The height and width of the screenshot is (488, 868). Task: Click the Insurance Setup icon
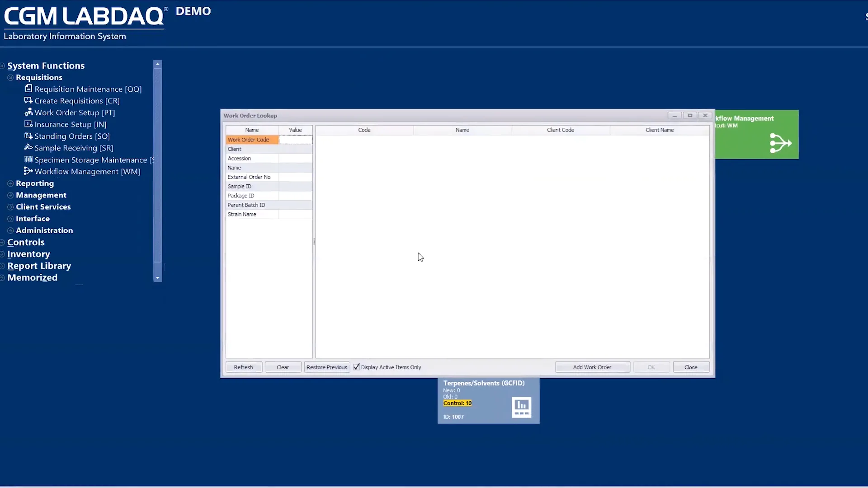click(28, 124)
